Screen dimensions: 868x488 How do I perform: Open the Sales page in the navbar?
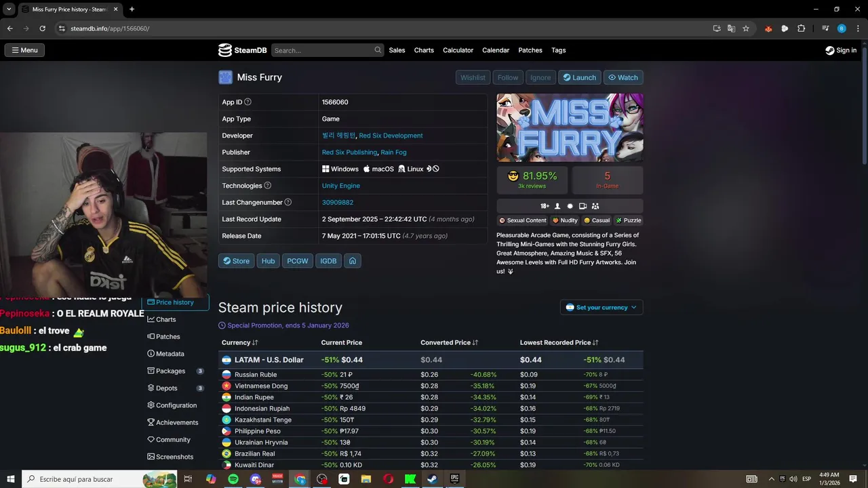click(x=397, y=50)
